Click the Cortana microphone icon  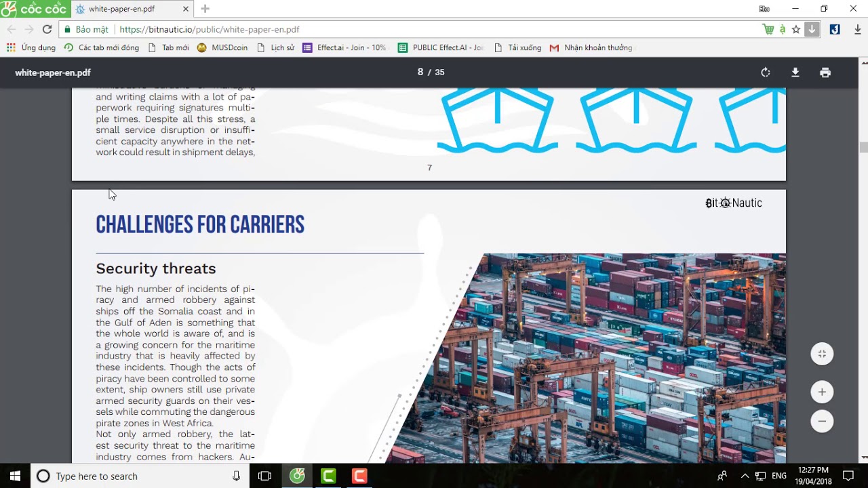(236, 476)
